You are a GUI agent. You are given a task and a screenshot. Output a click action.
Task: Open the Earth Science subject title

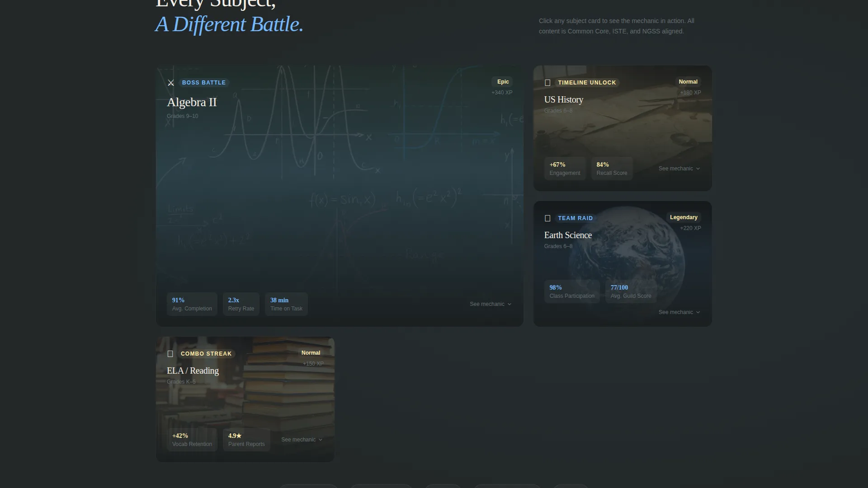(568, 235)
